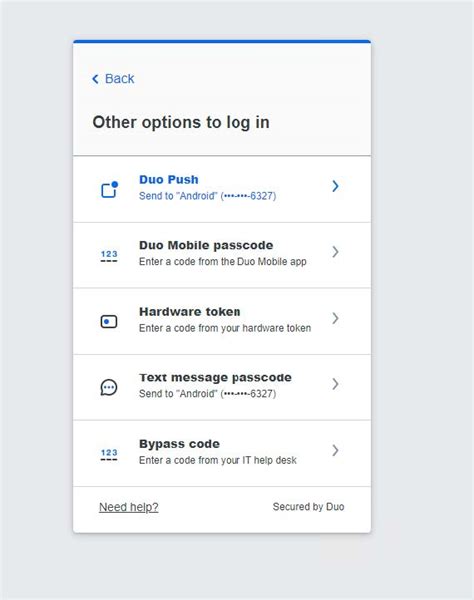This screenshot has height=600, width=474.
Task: Open the Bypass code chevron arrow
Action: coord(335,450)
